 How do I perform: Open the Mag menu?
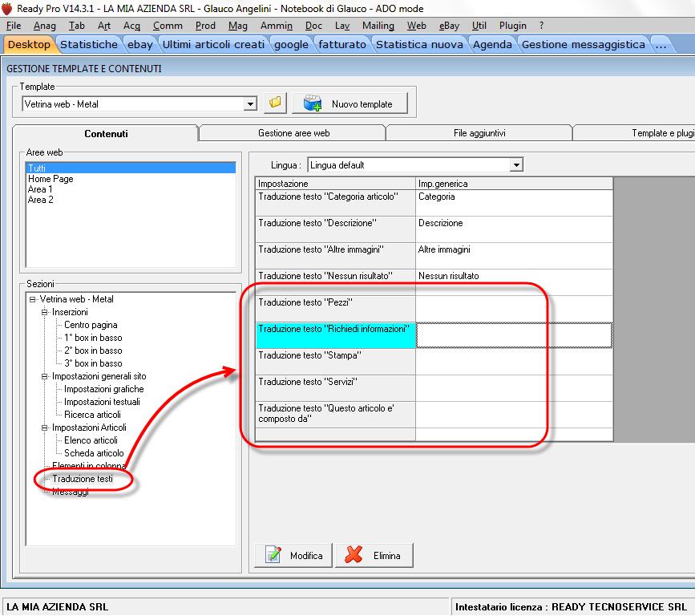[x=238, y=26]
